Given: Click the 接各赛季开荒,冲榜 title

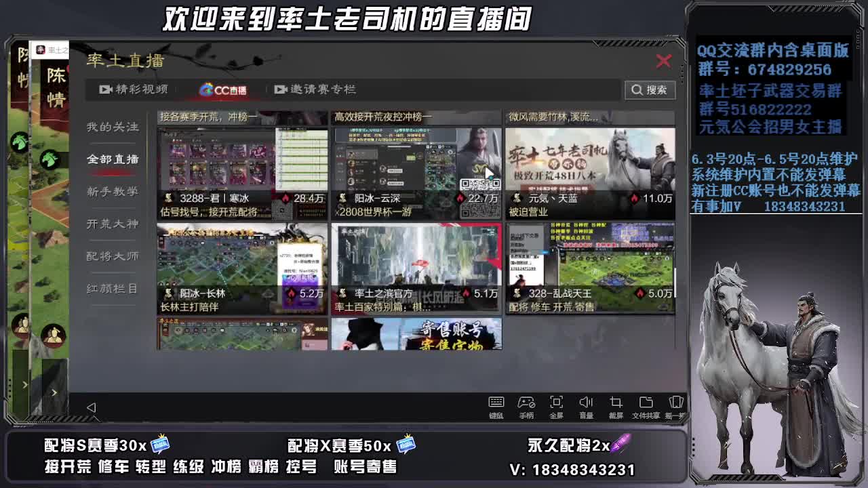Looking at the screenshot, I should (x=208, y=117).
